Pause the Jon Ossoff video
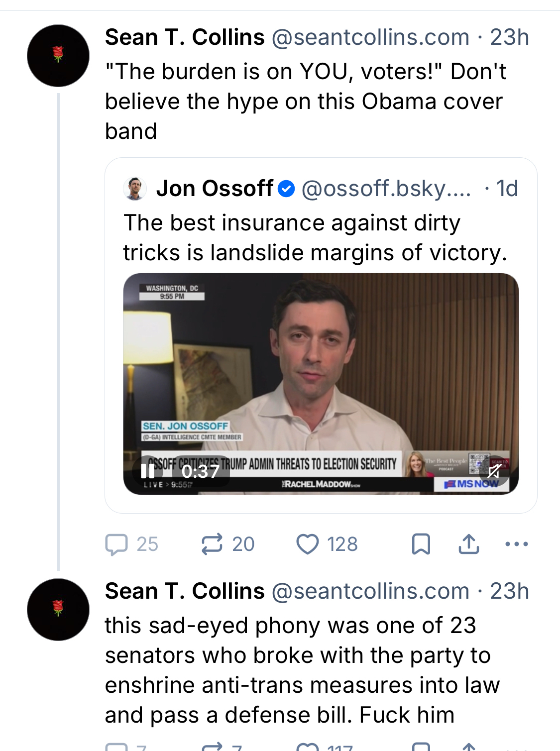The height and width of the screenshot is (751, 560). (x=147, y=471)
